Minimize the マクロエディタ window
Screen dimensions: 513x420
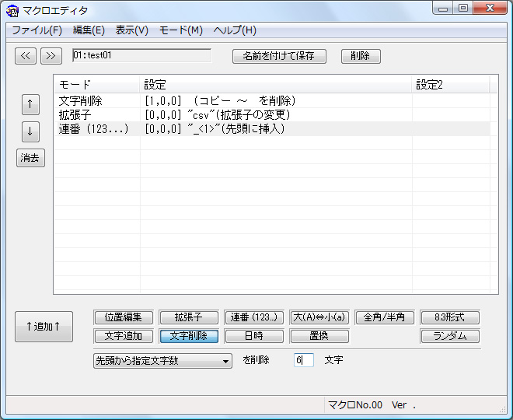pyautogui.click(x=443, y=9)
